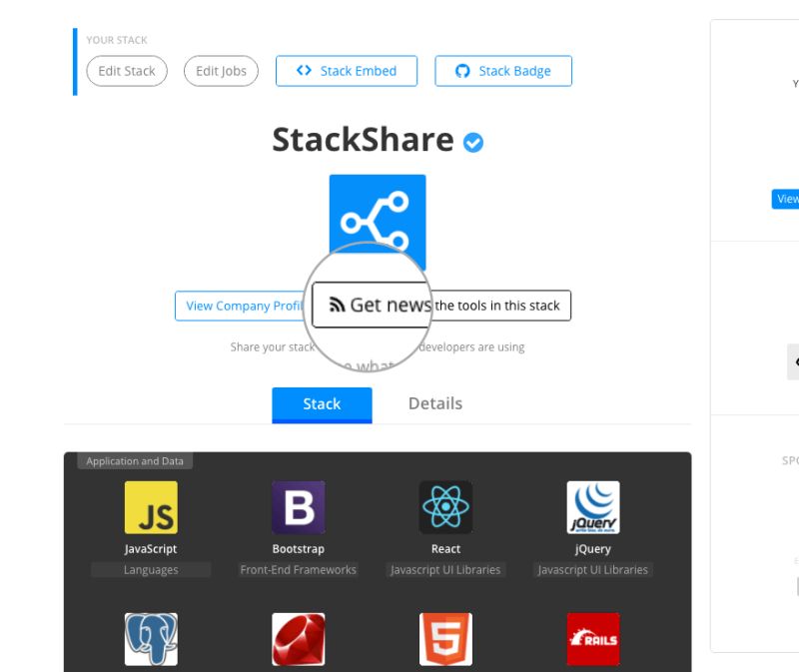
Task: Click the GitHub icon on Stack Badge
Action: 462,71
